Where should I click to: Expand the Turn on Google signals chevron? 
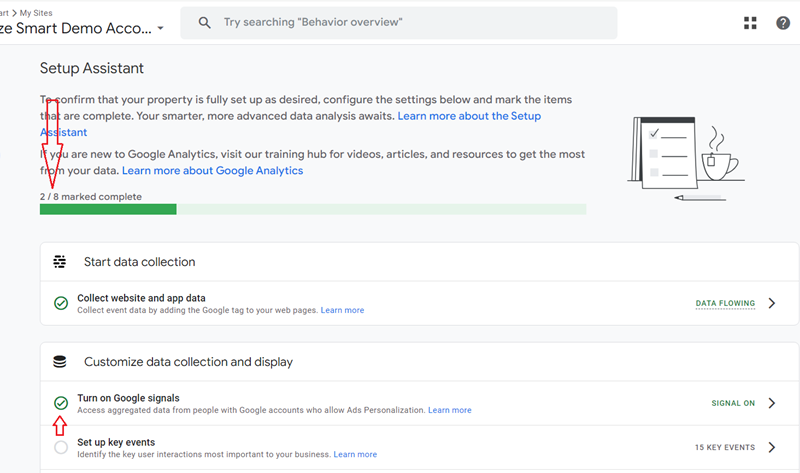(x=771, y=403)
